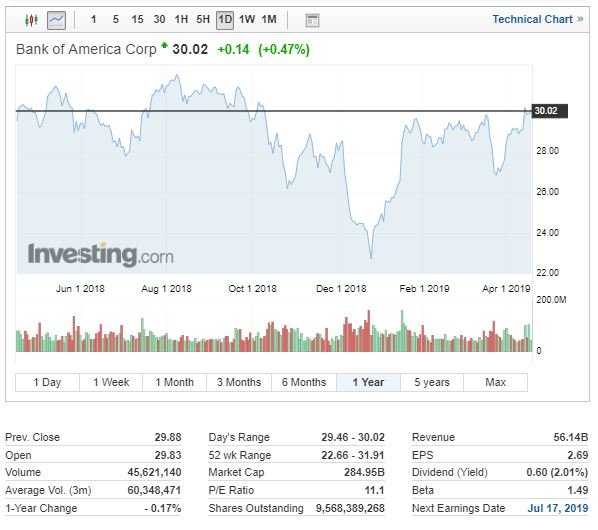598x530 pixels.
Task: Click the 24.00 price axis label
Action: [x=547, y=233]
